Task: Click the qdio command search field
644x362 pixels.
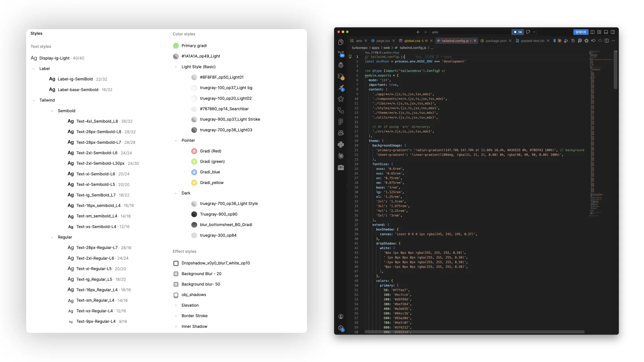Action: [471, 32]
